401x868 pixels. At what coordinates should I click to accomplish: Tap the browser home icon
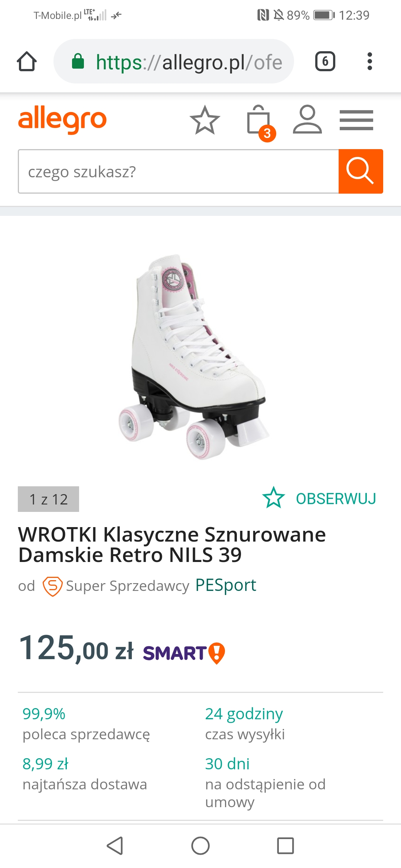(27, 61)
